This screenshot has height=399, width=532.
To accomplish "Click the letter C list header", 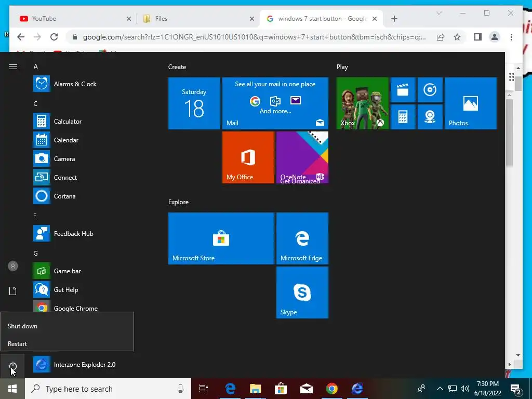I will coord(35,104).
